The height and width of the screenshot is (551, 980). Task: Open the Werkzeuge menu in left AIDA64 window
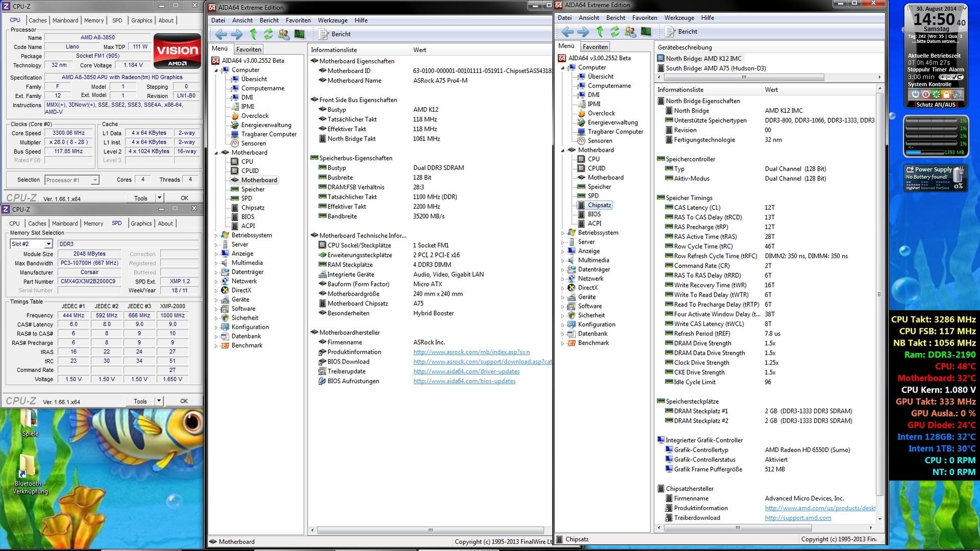tap(332, 20)
